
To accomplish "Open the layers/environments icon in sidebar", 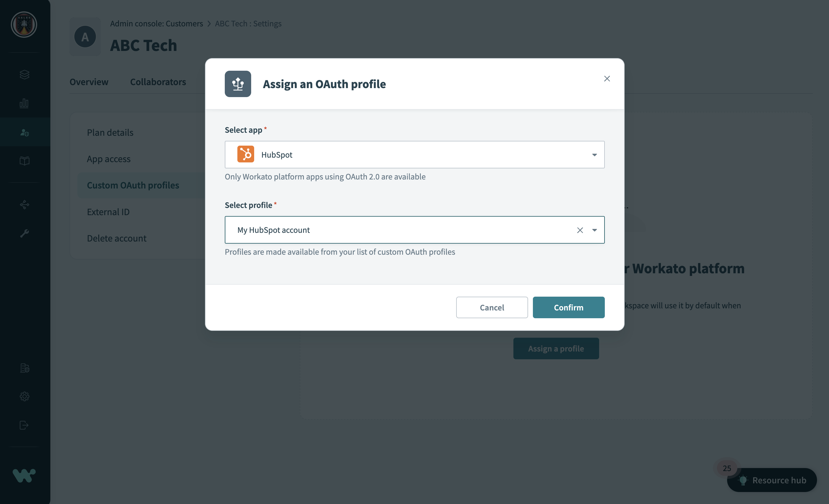I will coord(25,74).
